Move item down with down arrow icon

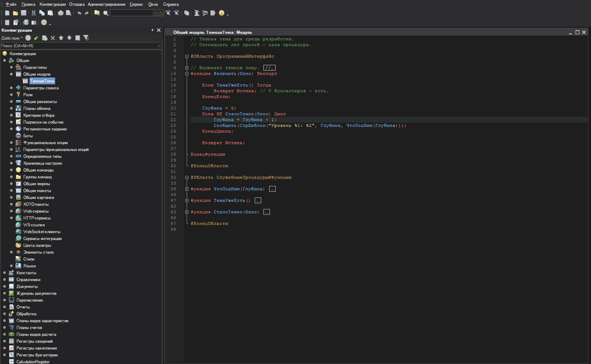pyautogui.click(x=69, y=38)
